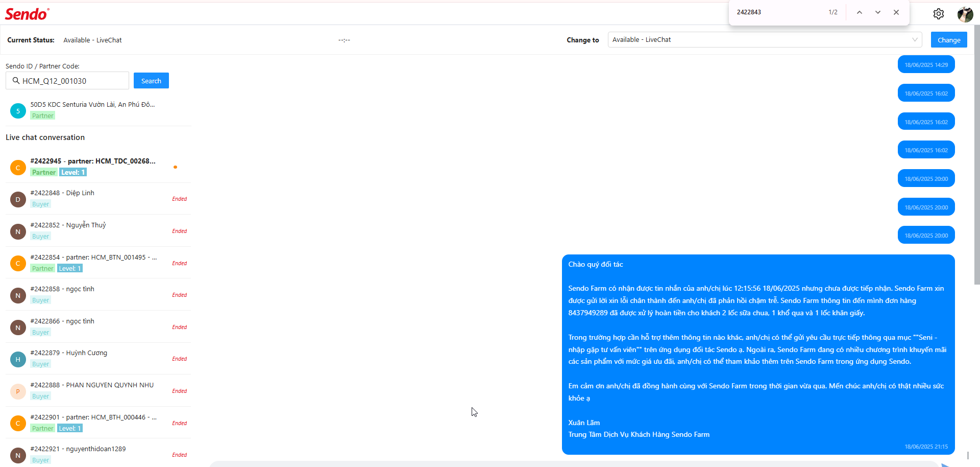Click the avatar '5' of partner result
Image resolution: width=980 pixels, height=467 pixels.
pyautogui.click(x=18, y=110)
